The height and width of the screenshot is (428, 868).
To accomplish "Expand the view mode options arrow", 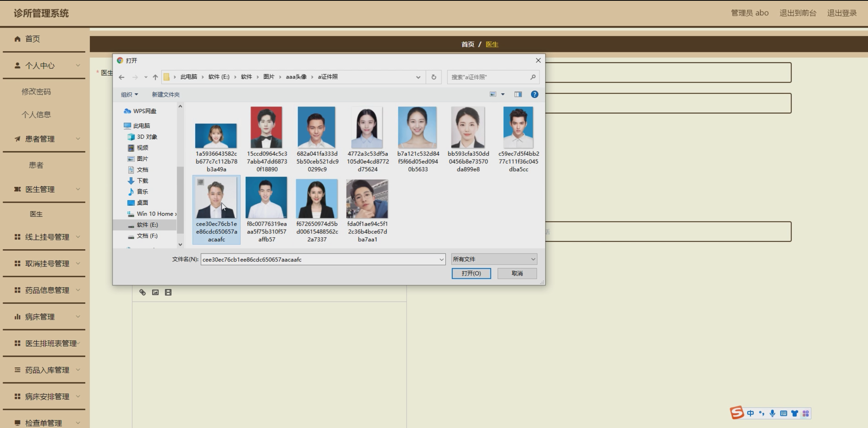I will (x=503, y=94).
